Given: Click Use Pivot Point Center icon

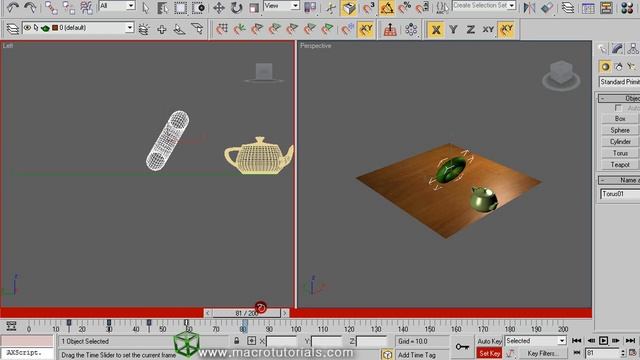Looking at the screenshot, I should pos(310,7).
